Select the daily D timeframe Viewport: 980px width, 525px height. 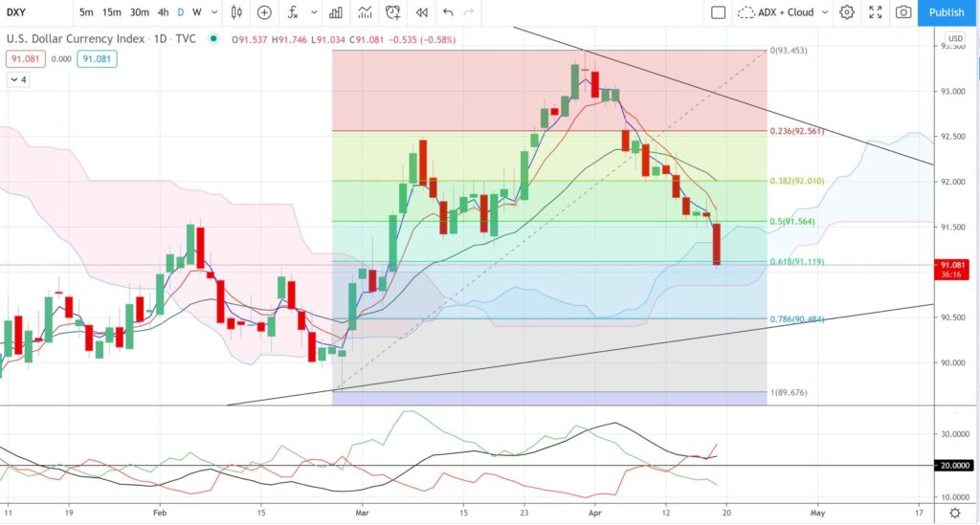tap(181, 12)
